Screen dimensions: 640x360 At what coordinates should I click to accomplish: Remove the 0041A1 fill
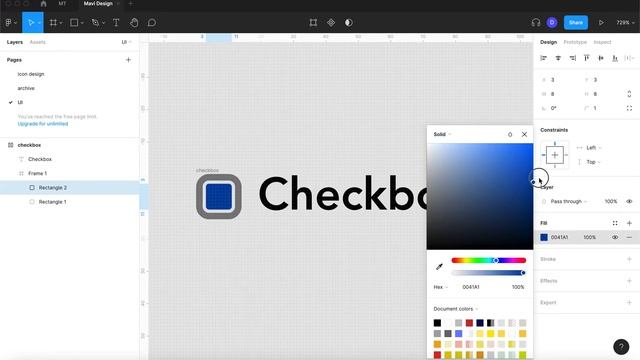629,237
